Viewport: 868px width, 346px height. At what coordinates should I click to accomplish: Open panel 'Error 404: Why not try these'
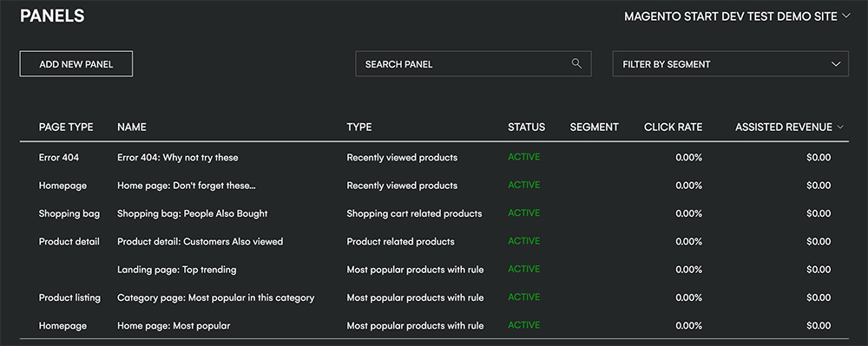pos(178,158)
